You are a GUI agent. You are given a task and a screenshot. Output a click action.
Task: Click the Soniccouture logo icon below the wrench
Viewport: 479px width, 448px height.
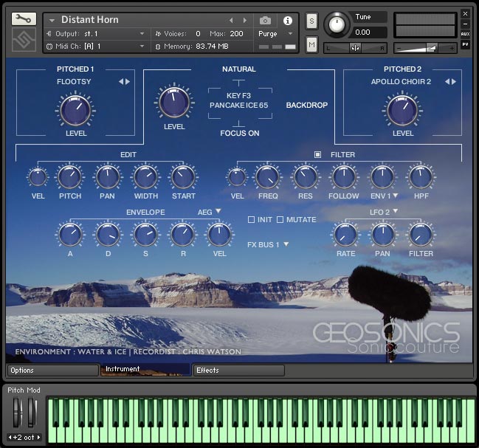click(x=24, y=41)
